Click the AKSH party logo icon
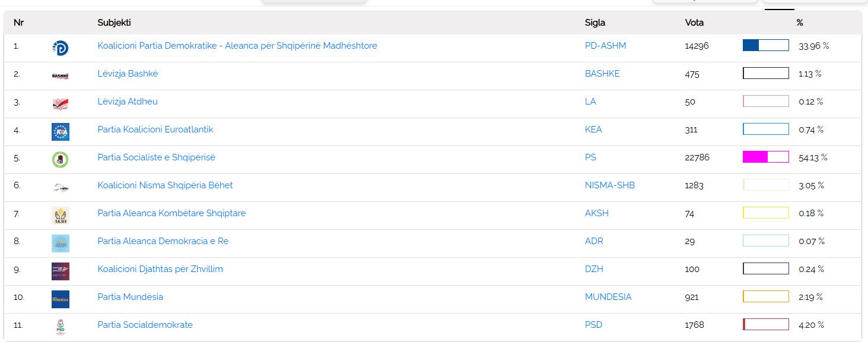This screenshot has height=351, width=868. (x=60, y=215)
